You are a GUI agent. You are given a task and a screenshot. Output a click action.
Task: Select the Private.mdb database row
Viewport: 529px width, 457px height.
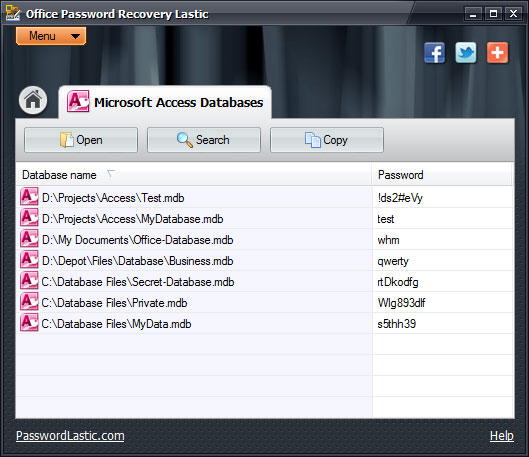coord(265,303)
